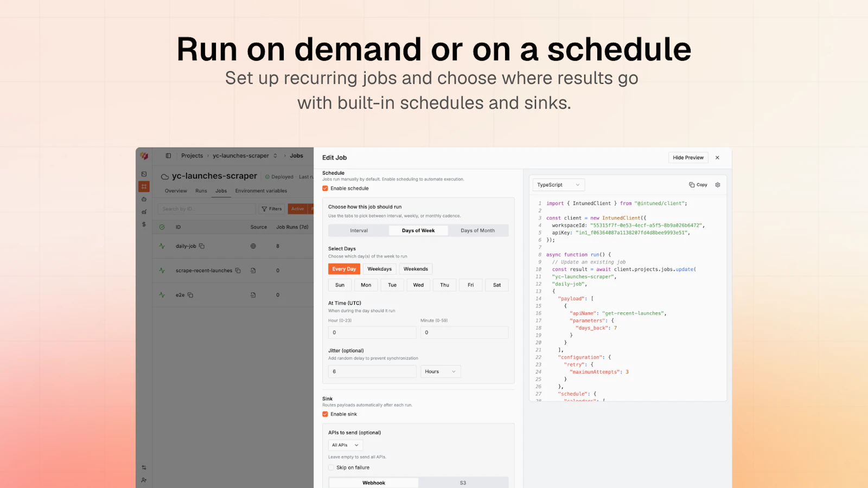Screen dimensions: 868x488
Task: Toggle the sidebar panel icon beside Projects
Action: (x=168, y=156)
